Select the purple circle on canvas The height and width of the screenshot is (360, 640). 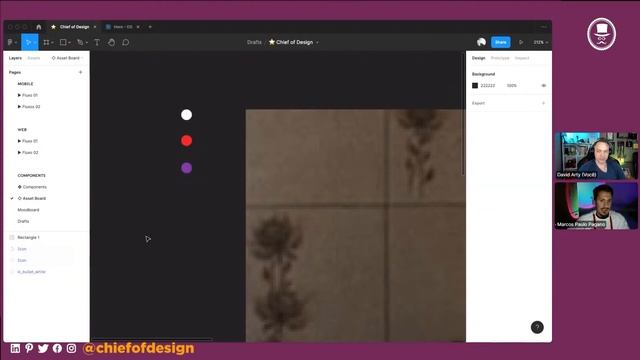pyautogui.click(x=187, y=168)
